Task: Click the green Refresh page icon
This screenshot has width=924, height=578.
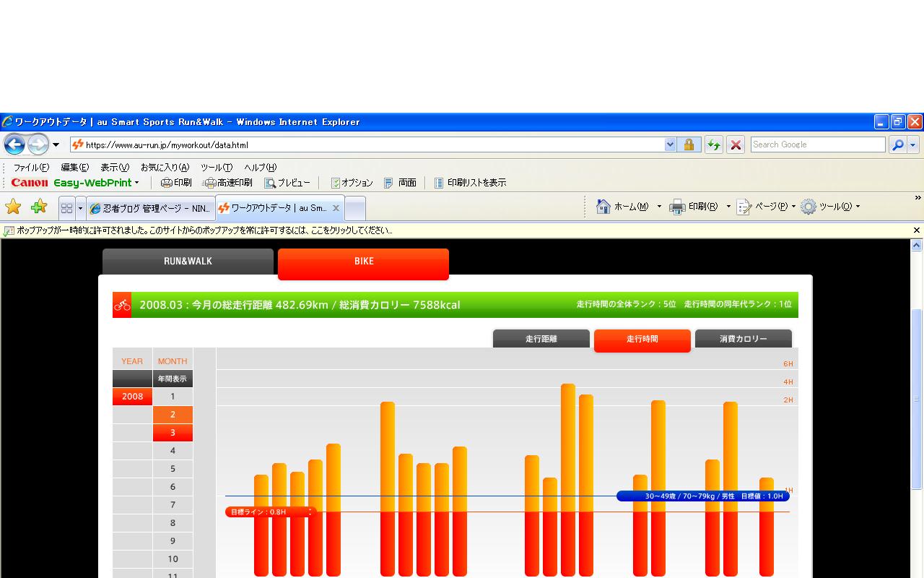Action: click(x=714, y=144)
